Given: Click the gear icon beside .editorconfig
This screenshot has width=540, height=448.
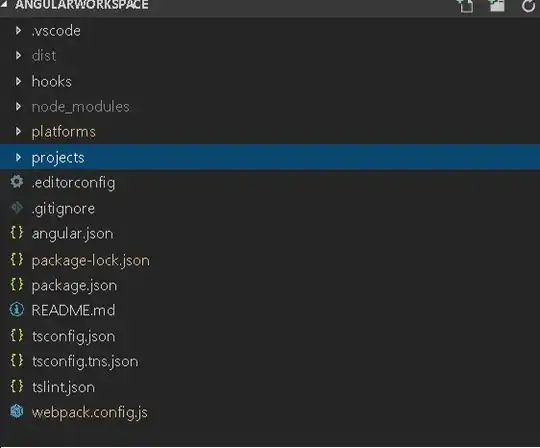Looking at the screenshot, I should (x=17, y=182).
